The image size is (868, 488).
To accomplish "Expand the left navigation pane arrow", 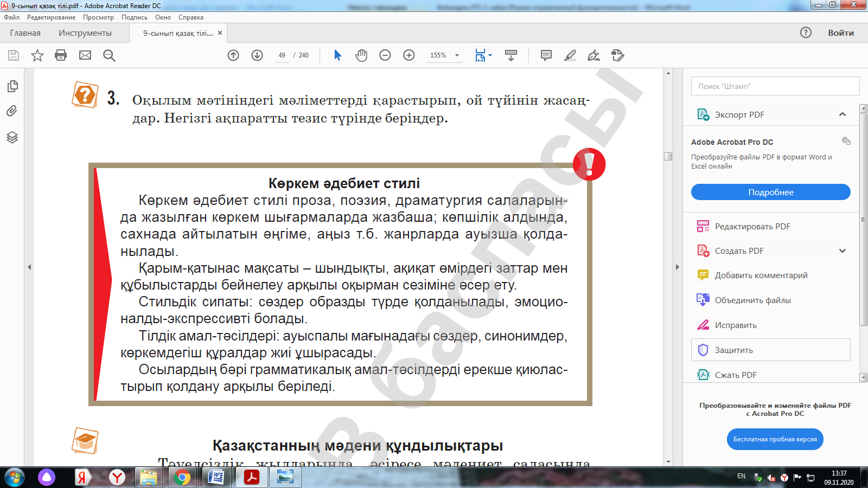I will pos(29,267).
